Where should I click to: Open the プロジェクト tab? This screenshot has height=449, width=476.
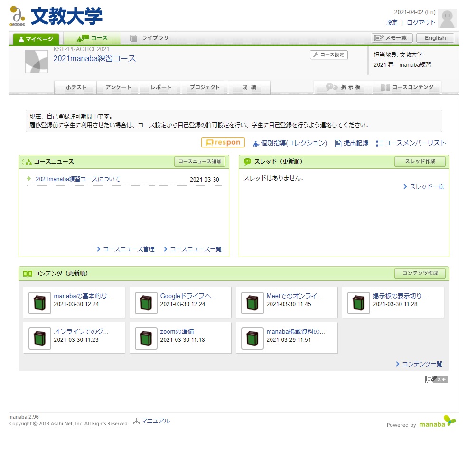(x=205, y=87)
